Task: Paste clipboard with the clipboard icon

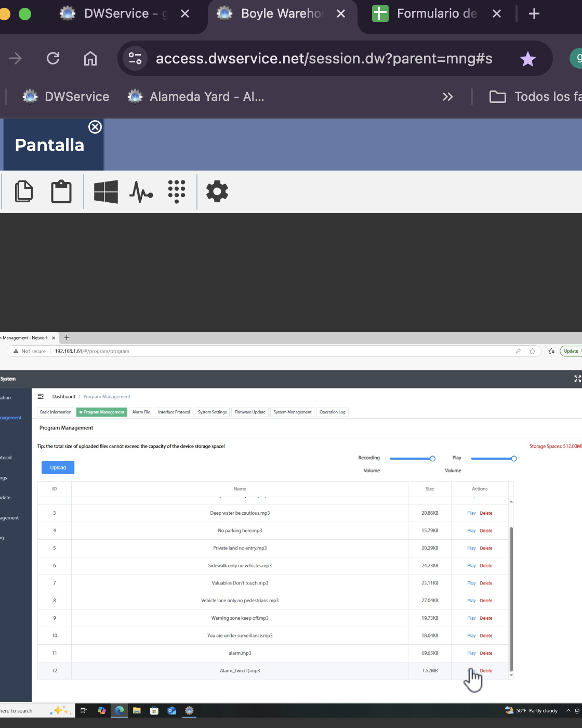Action: point(61,191)
